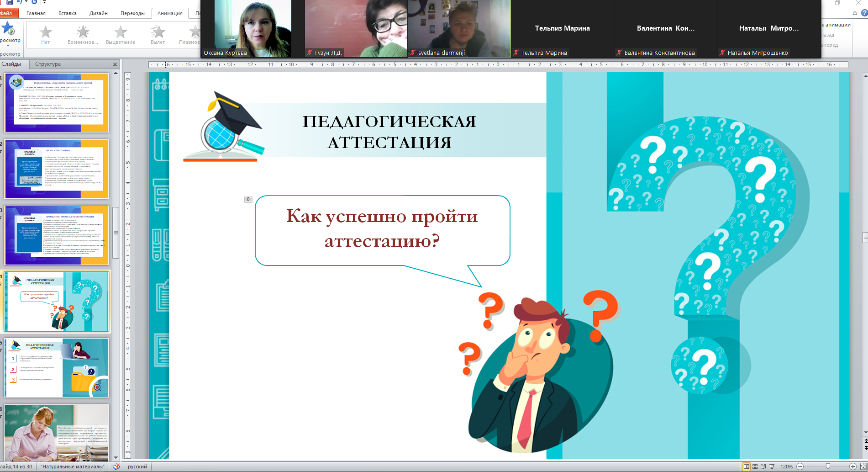Image resolution: width=868 pixels, height=472 pixels.
Task: Collapse the ribbon with the caret button
Action: pyautogui.click(x=855, y=13)
